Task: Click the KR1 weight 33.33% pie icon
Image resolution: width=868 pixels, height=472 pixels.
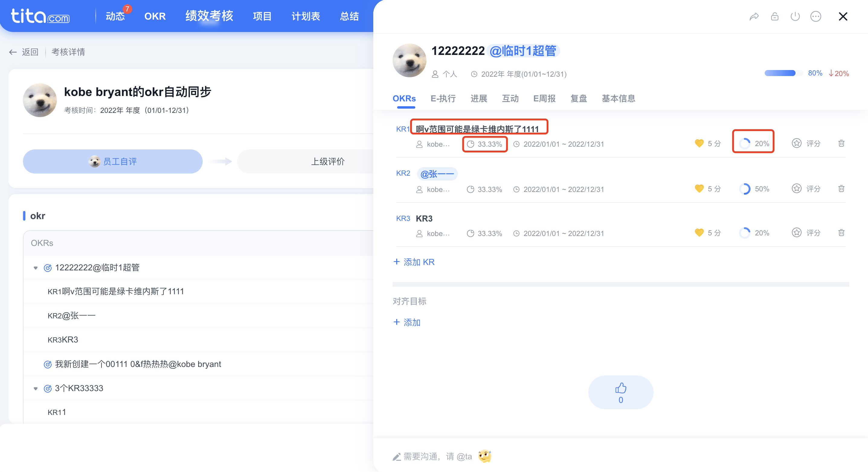Action: pyautogui.click(x=470, y=144)
